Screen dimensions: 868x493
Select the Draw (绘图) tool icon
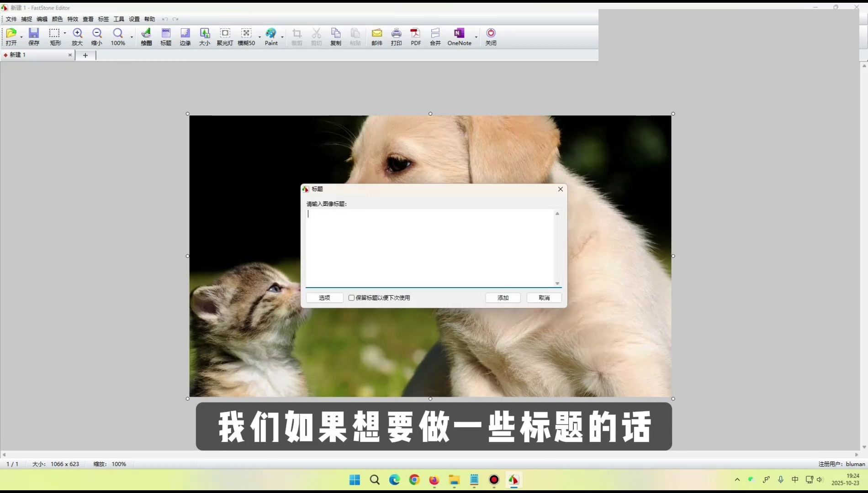[x=146, y=37]
